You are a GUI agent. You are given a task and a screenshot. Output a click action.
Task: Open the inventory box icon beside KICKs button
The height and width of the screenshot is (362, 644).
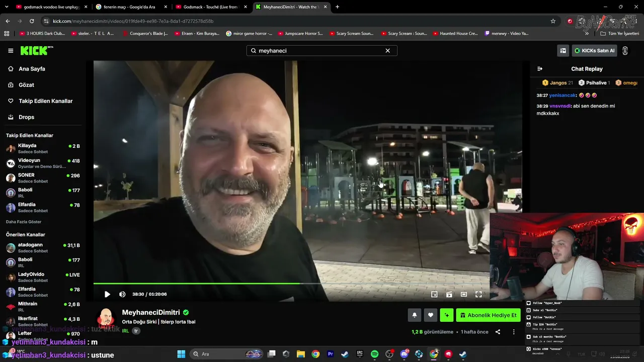[x=563, y=51]
